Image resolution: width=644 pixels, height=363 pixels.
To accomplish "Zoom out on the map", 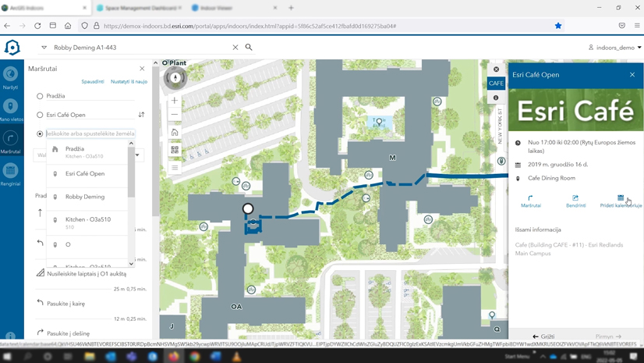I will [x=175, y=114].
